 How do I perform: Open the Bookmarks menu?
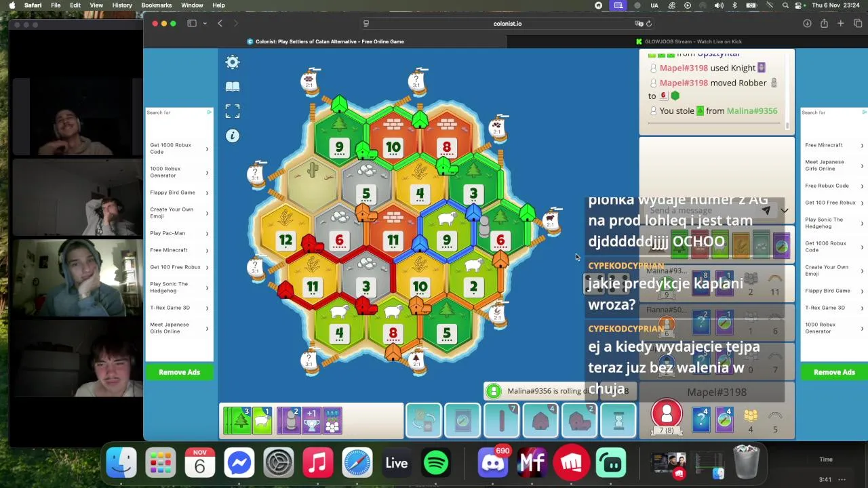[156, 5]
